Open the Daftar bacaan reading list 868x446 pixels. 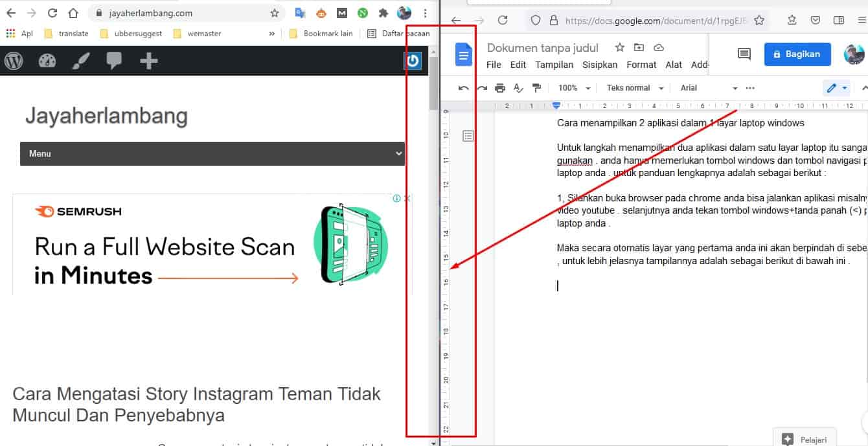tap(398, 34)
